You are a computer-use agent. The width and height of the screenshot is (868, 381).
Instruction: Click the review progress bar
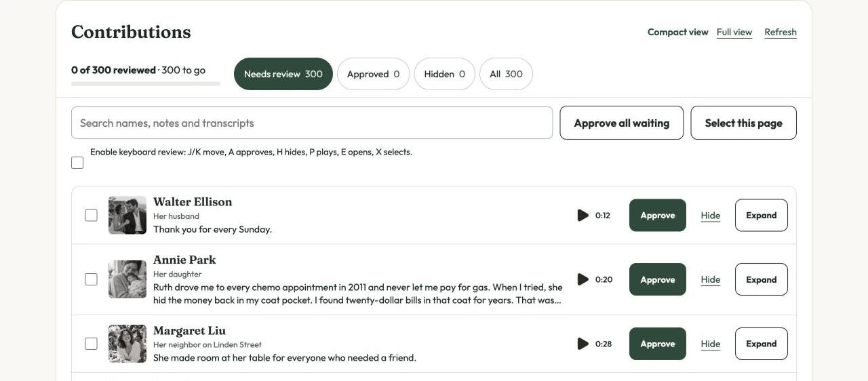[146, 83]
